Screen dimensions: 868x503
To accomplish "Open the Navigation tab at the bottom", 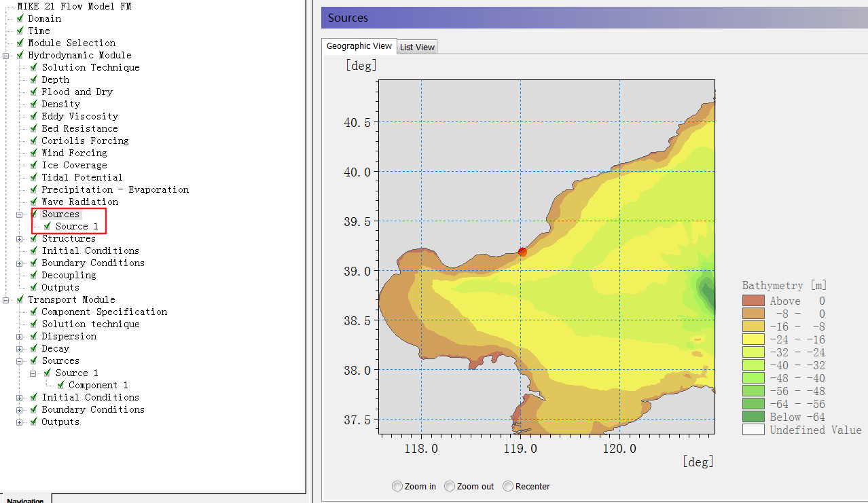I will 25,499.
